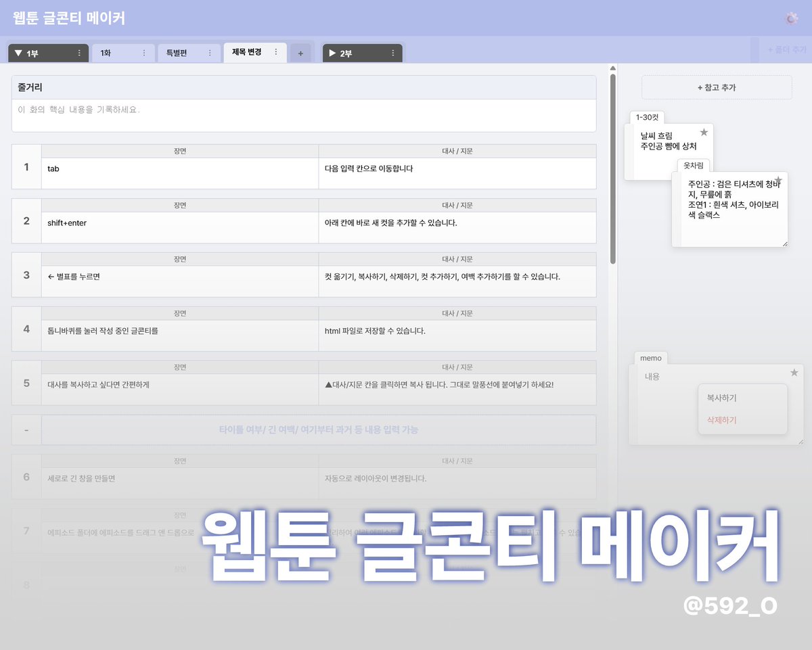Image resolution: width=812 pixels, height=650 pixels.
Task: Click dialogue '아래 칸에 바로 새 컷을 추가할 수 있습니다.'
Action: (x=457, y=227)
